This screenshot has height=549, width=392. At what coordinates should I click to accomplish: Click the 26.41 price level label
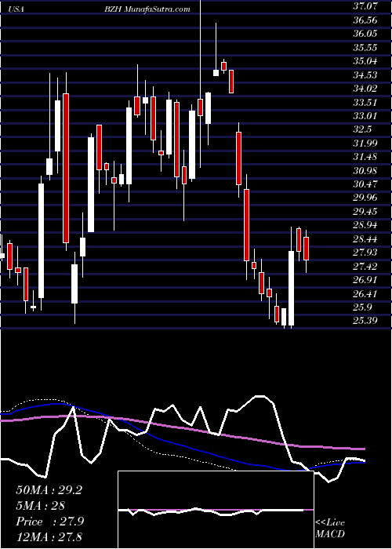pos(366,294)
